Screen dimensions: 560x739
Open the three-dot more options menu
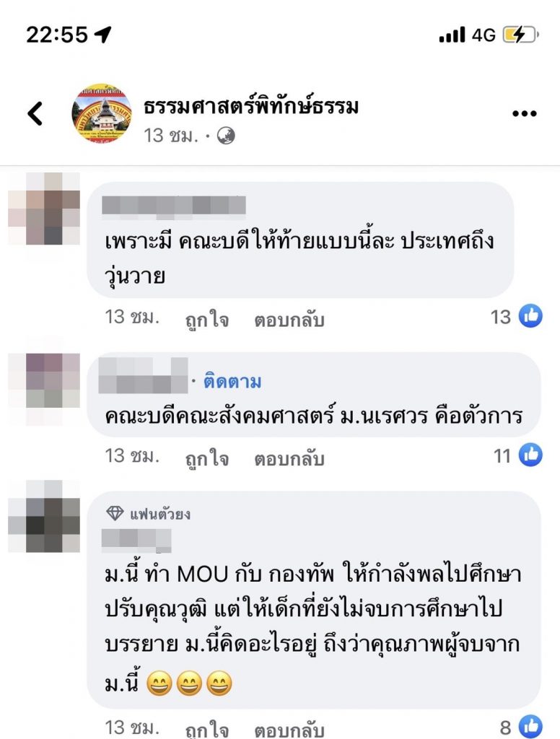pos(524,113)
